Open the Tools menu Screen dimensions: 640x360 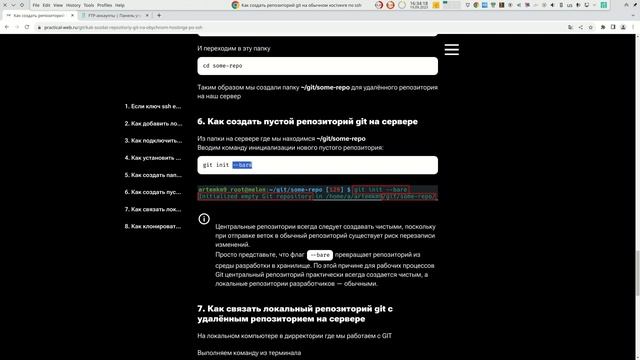[x=89, y=5]
